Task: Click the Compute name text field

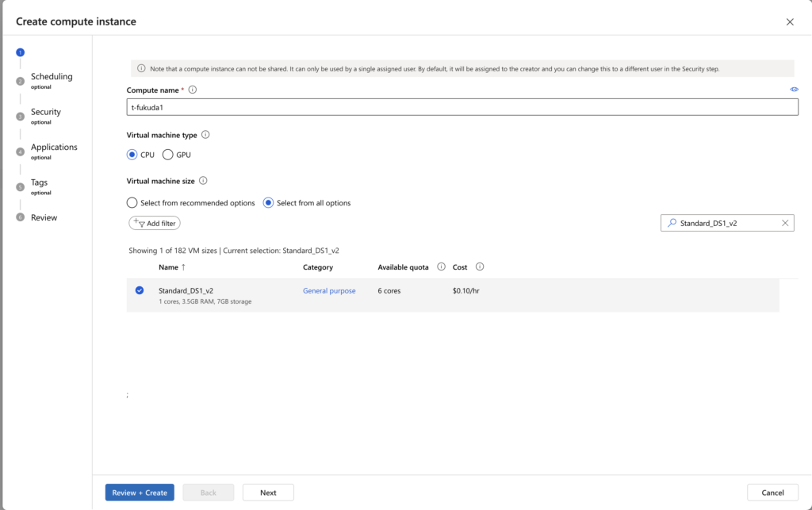Action: click(x=462, y=107)
